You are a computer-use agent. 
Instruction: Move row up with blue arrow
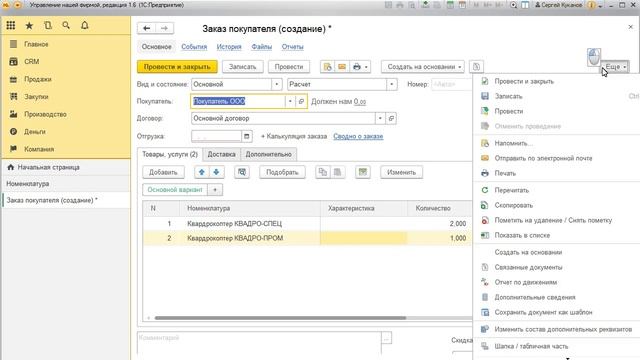tap(202, 172)
